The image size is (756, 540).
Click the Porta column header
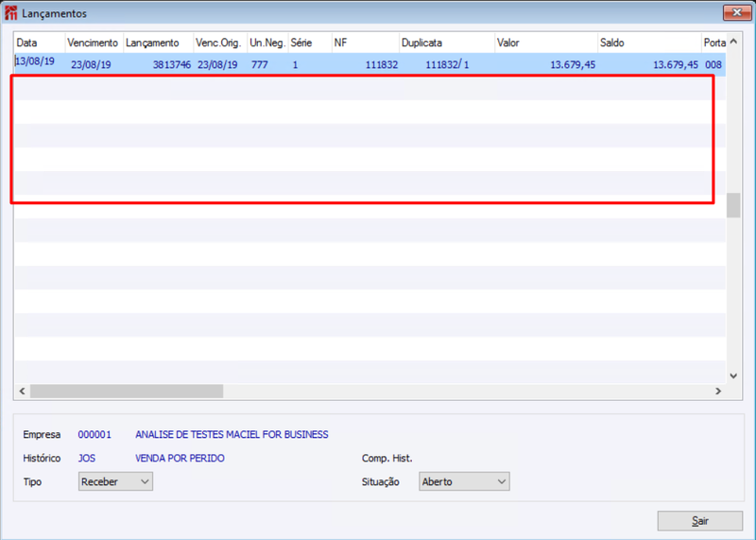pyautogui.click(x=714, y=43)
